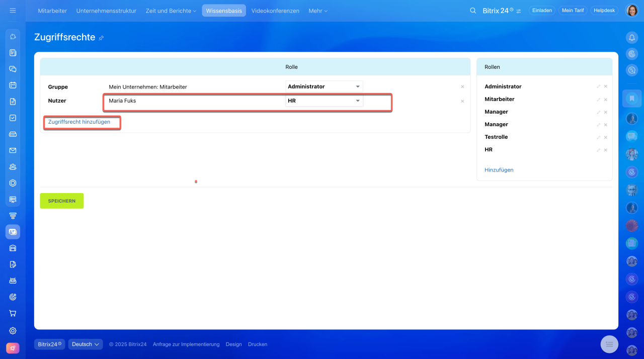Expand the Mehr menu
This screenshot has height=359, width=644.
(317, 11)
